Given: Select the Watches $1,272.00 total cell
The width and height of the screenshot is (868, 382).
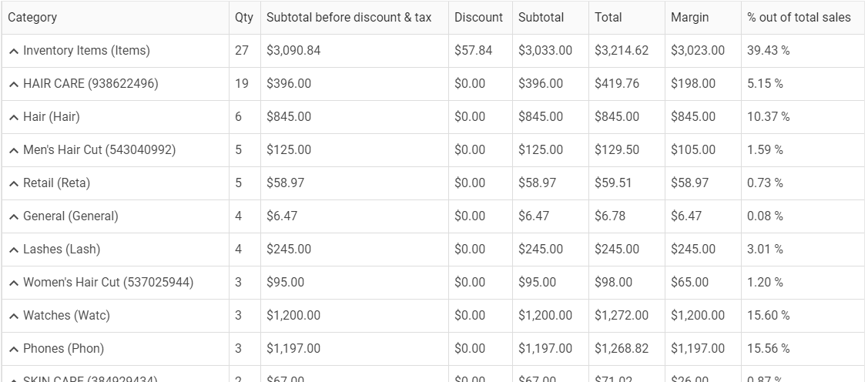Looking at the screenshot, I should point(621,316).
